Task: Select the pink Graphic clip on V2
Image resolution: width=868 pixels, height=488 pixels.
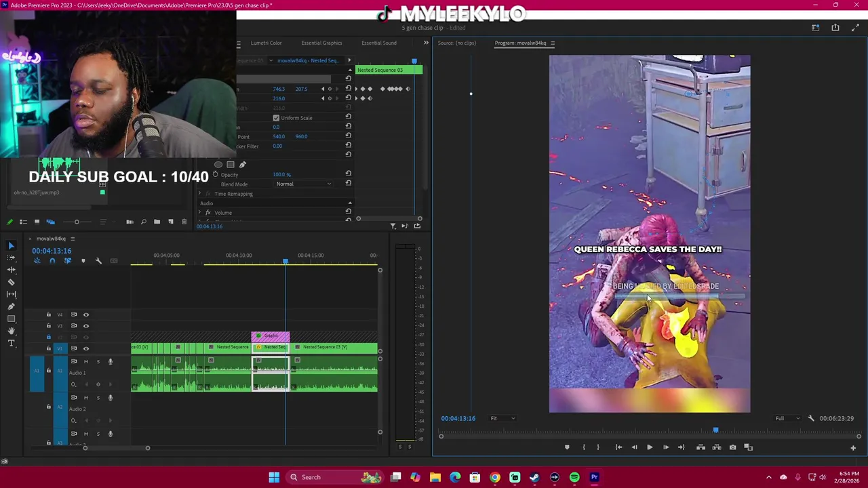Action: coord(271,336)
